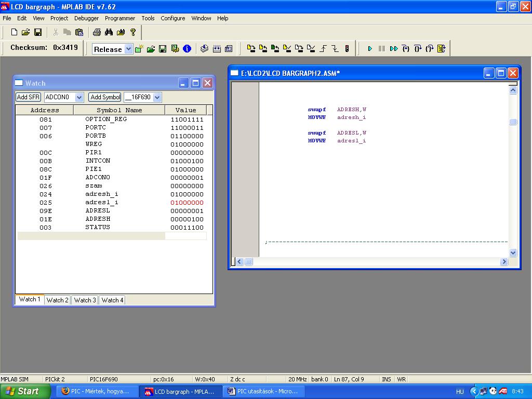Click the Step Over icon
Viewport: 532px width, 399px height.
point(418,49)
